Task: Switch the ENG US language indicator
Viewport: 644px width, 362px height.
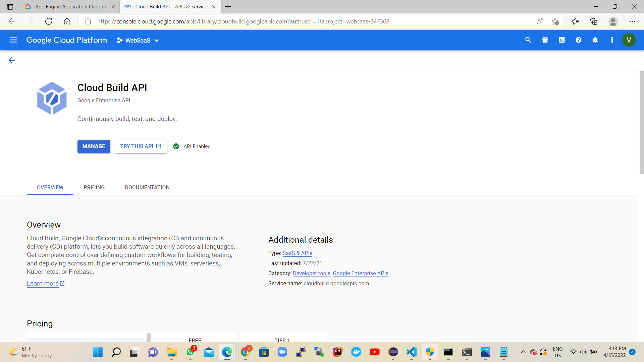Action: [x=557, y=352]
